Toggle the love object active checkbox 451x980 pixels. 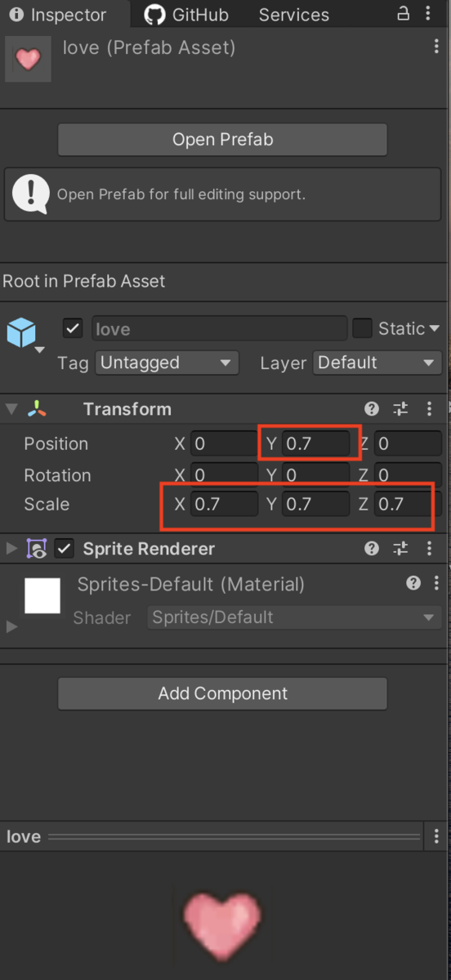point(73,328)
